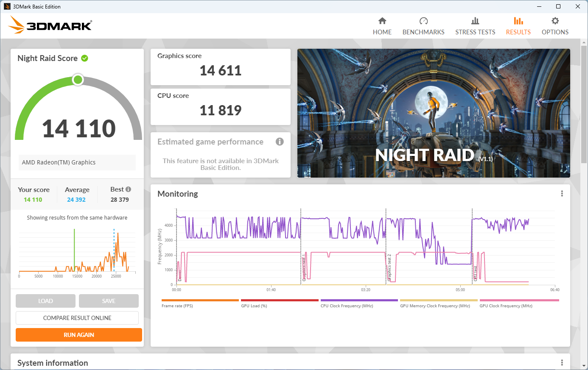Click the 3DMark title bar app icon
The height and width of the screenshot is (370, 588).
coord(7,6)
